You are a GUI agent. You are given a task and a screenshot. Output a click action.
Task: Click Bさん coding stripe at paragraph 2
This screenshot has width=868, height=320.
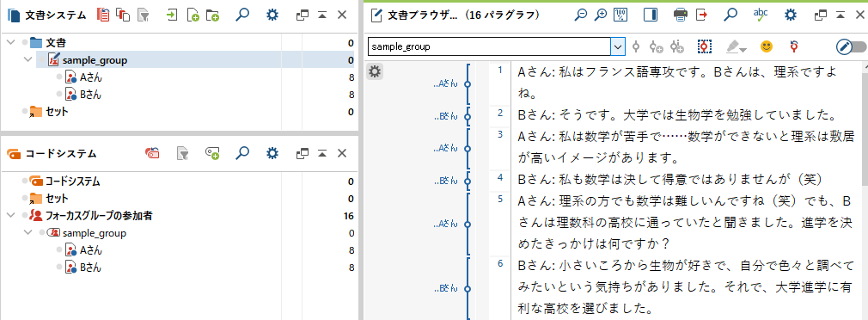pyautogui.click(x=468, y=117)
